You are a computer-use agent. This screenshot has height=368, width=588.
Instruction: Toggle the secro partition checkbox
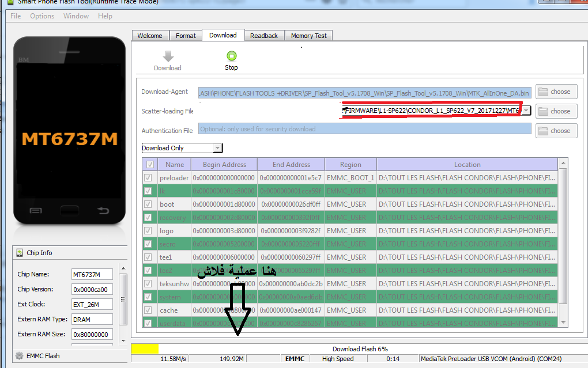tap(148, 244)
